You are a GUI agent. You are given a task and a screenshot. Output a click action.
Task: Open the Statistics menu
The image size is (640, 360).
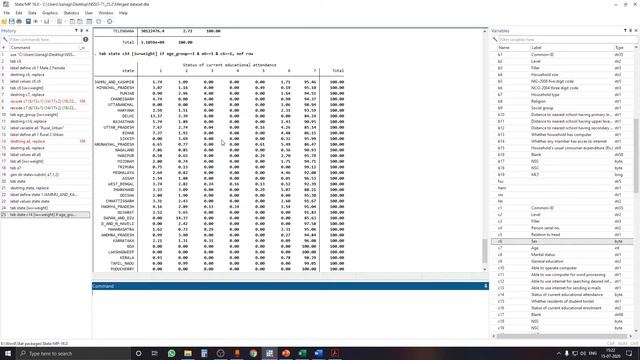71,13
